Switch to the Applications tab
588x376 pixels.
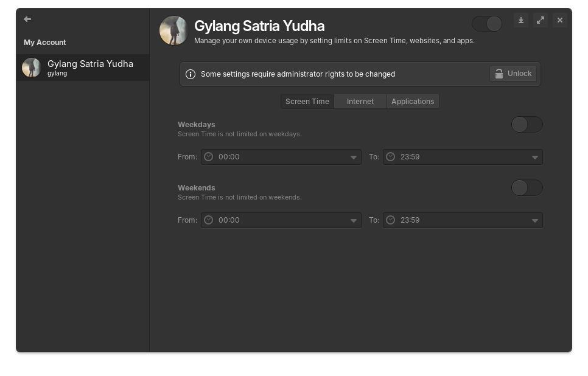tap(413, 102)
